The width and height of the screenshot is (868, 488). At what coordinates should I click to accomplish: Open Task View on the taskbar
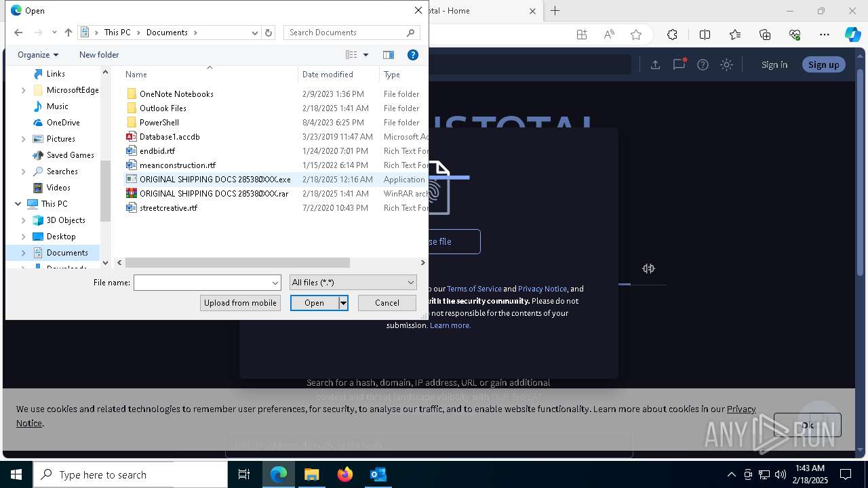(244, 474)
